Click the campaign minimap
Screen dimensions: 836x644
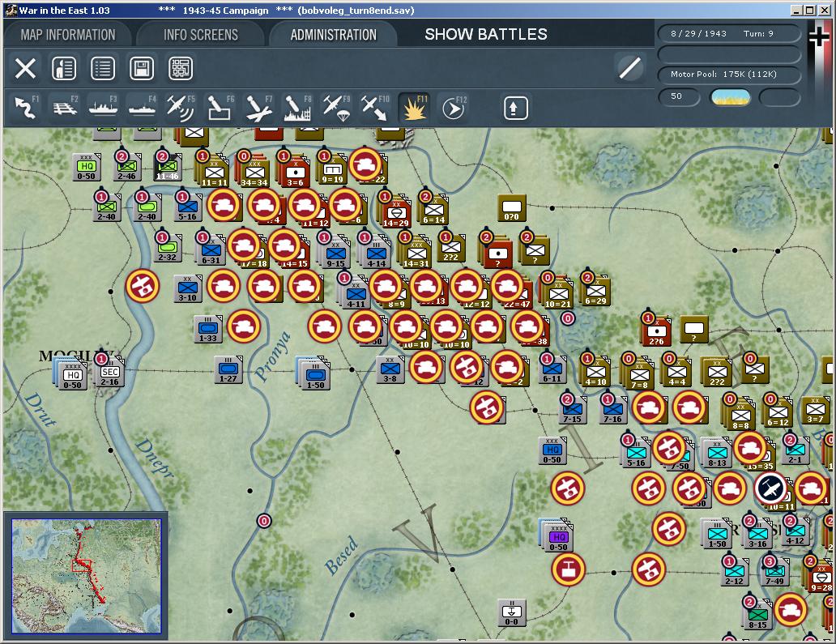coord(86,576)
